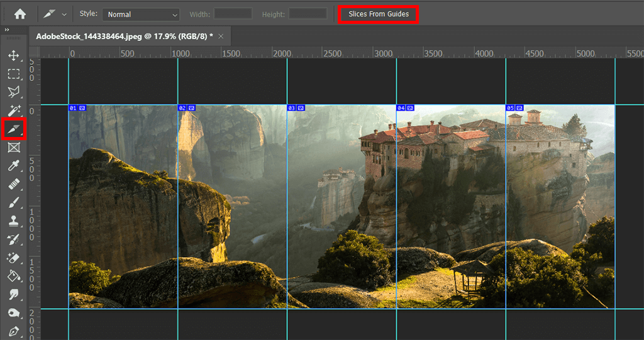The image size is (644, 340).
Task: Click the Height input field
Action: pyautogui.click(x=308, y=14)
